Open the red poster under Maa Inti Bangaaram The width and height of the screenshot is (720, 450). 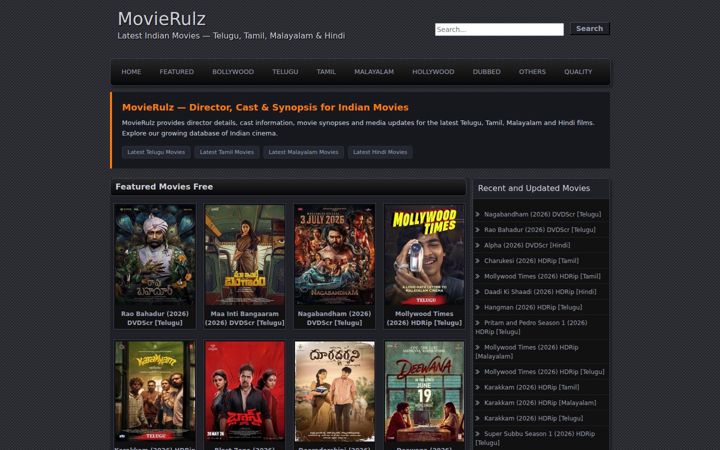pyautogui.click(x=245, y=391)
